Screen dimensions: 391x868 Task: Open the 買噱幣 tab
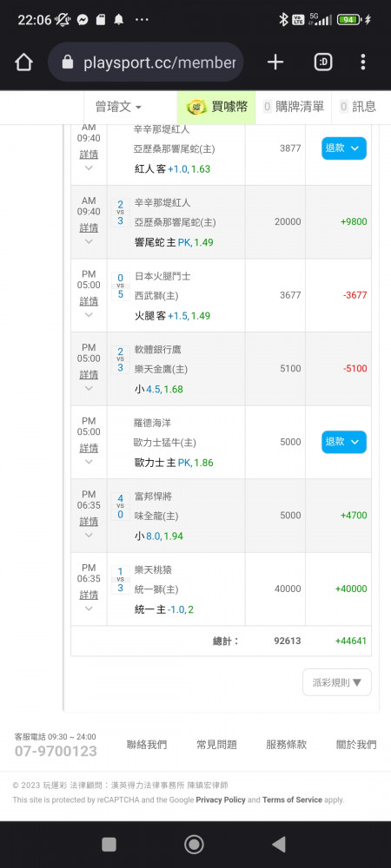click(216, 107)
